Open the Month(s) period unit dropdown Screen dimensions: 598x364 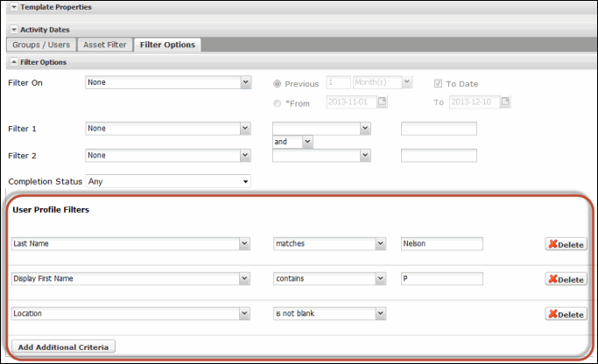point(383,82)
